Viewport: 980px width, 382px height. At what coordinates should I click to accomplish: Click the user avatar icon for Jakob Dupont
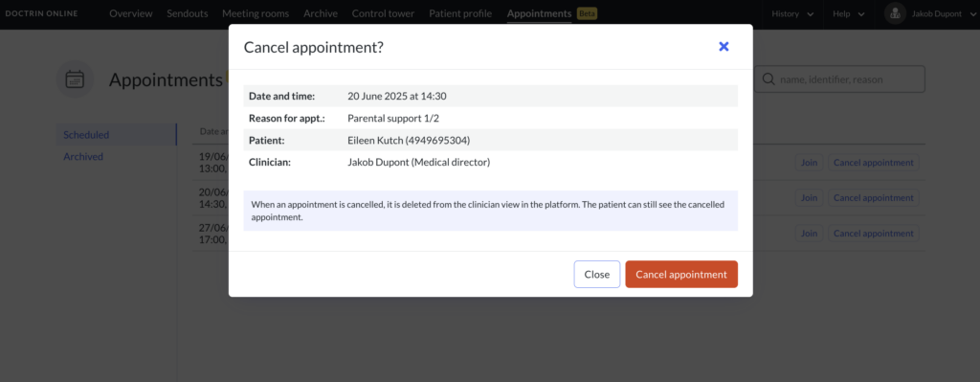click(x=895, y=13)
